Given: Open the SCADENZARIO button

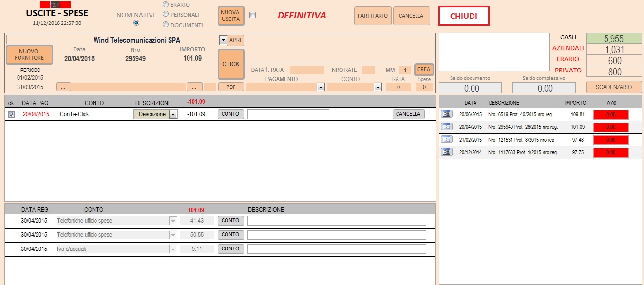Looking at the screenshot, I should 614,87.
